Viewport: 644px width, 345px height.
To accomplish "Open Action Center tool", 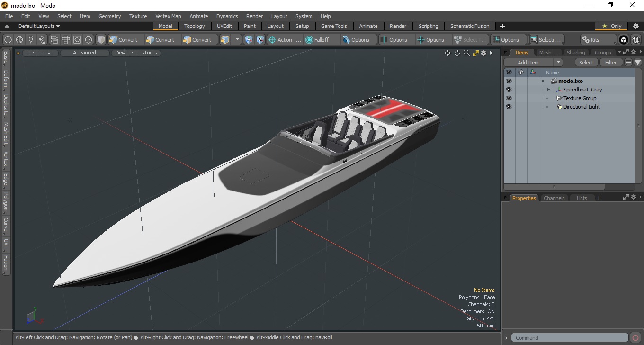I will tap(285, 40).
